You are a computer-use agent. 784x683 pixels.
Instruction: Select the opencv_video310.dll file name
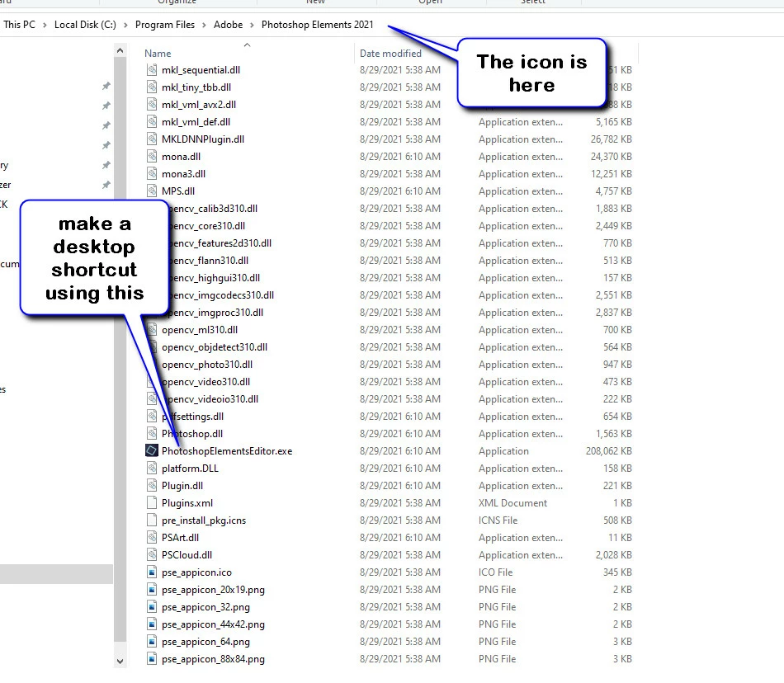tap(206, 382)
